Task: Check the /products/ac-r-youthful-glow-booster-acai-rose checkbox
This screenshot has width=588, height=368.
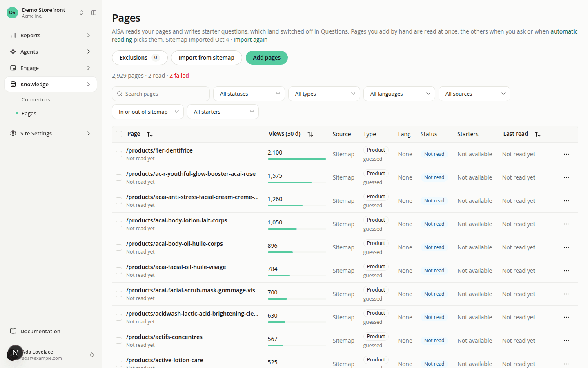Action: [x=119, y=177]
